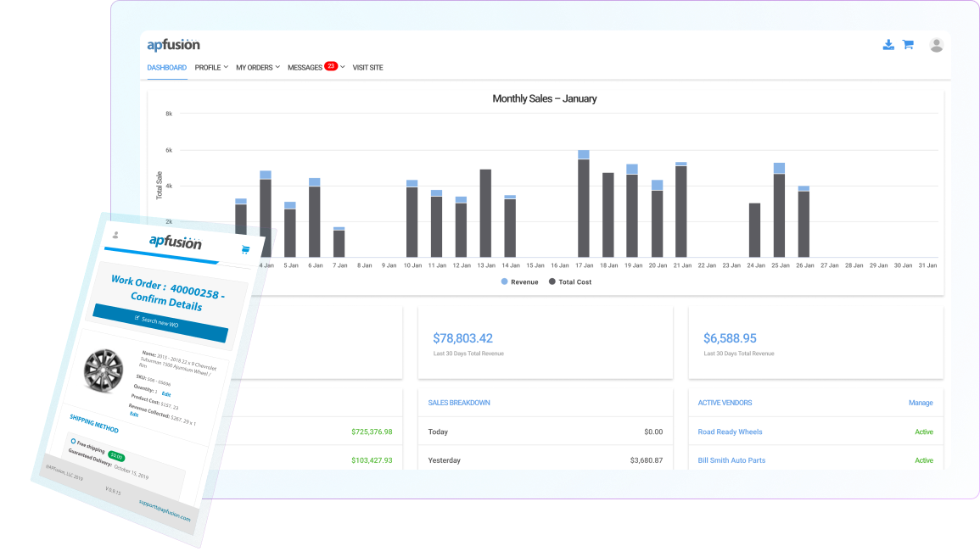Screen dimensions: 980x557
Task: Click the download icon in the header
Action: coord(888,45)
